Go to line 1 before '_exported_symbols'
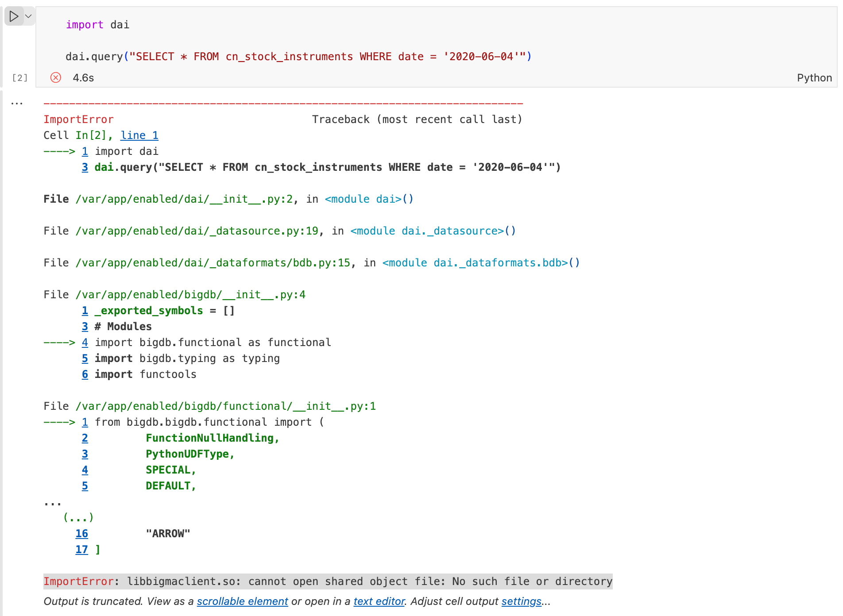Screen dimensions: 843x616 [85, 311]
